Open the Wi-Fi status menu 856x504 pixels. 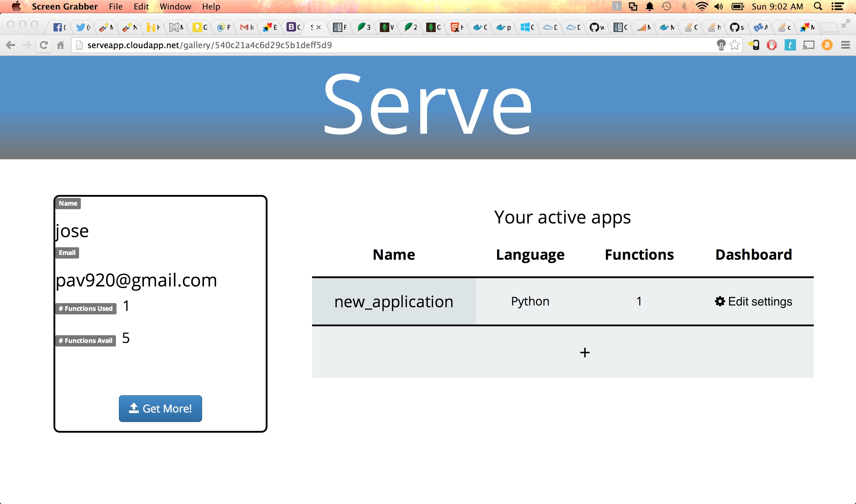(x=701, y=7)
